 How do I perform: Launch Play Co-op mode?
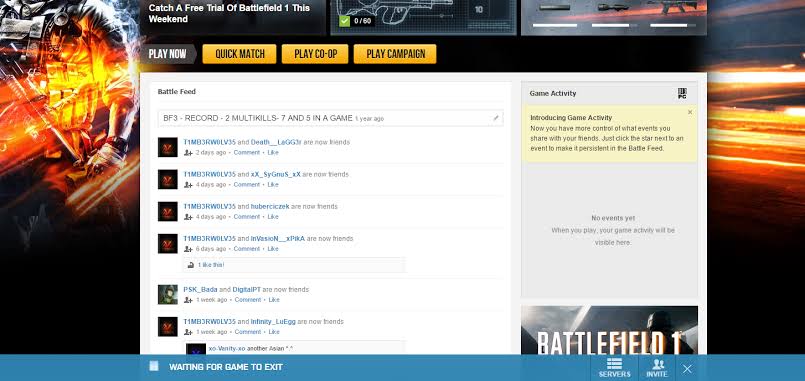[315, 54]
